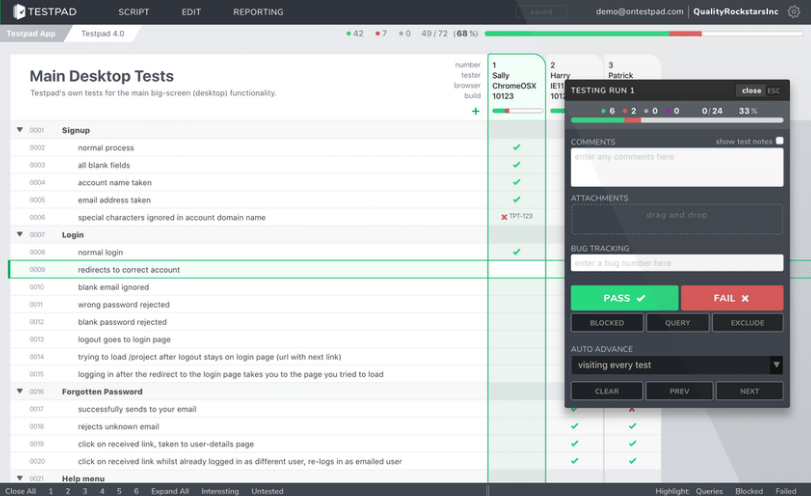Image resolution: width=811 pixels, height=496 pixels.
Task: Open the EDIT menu
Action: coord(191,12)
